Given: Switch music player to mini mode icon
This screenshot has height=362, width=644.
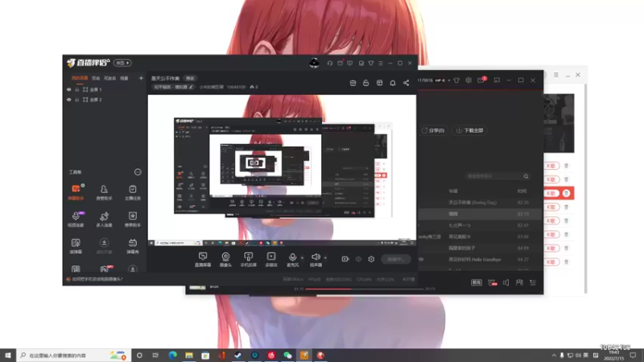Looking at the screenshot, I should [497, 80].
